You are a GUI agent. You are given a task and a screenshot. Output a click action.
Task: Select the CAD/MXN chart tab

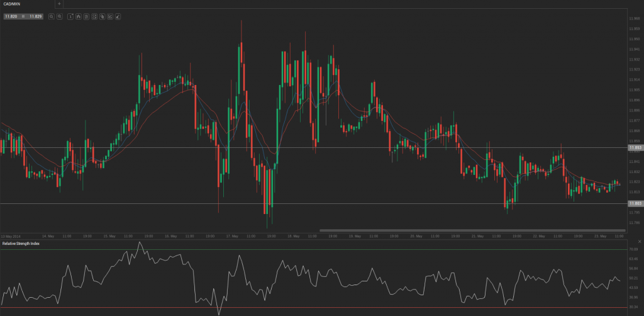(27, 4)
